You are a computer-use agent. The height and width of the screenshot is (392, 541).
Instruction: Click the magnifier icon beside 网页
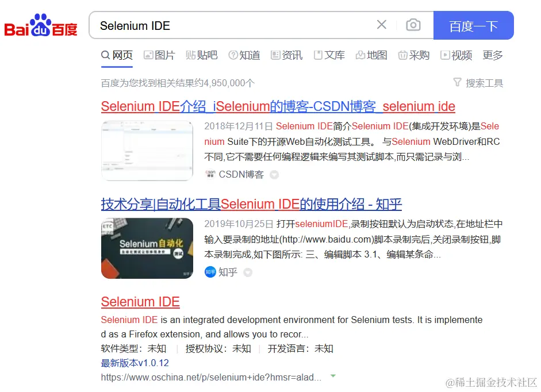pos(104,55)
